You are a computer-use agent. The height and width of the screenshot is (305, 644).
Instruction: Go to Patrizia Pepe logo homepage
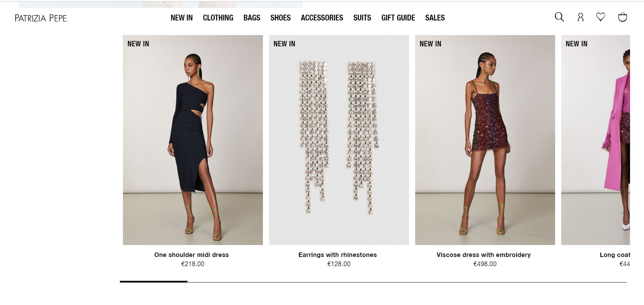[41, 18]
